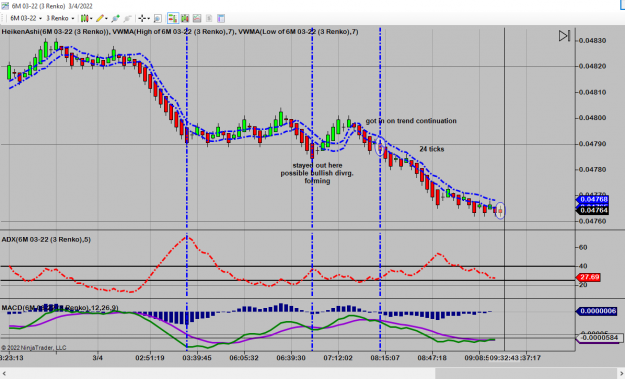Click the NinjaTrader chart window icon
The height and width of the screenshot is (379, 625).
point(5,6)
